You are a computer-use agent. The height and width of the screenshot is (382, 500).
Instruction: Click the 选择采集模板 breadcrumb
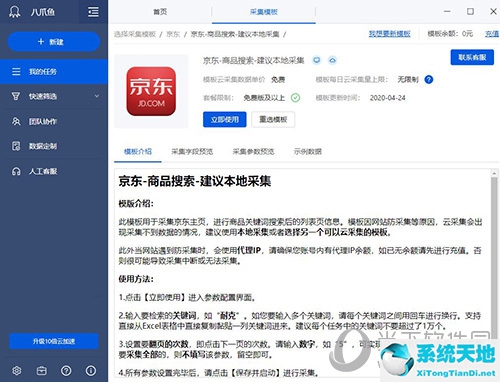(135, 34)
